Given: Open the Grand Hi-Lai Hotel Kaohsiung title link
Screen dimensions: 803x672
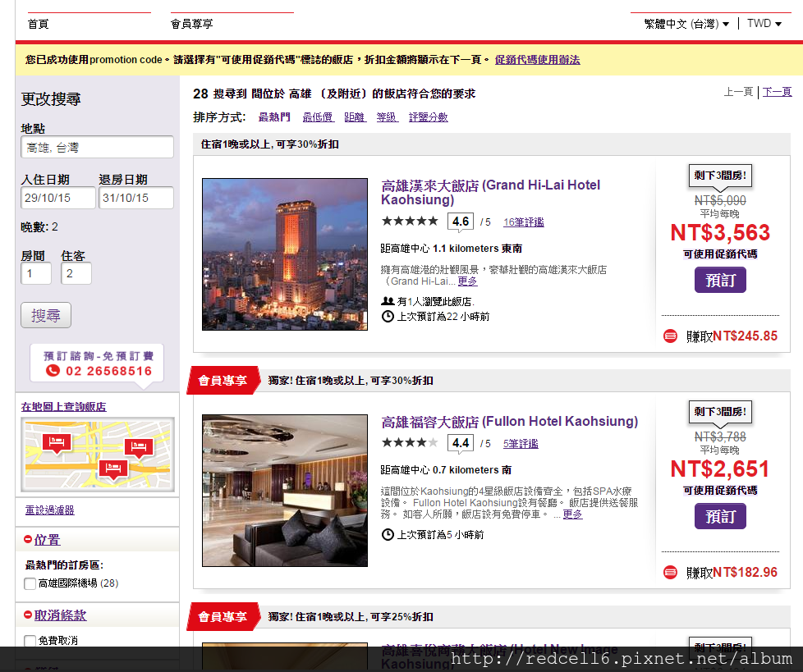Looking at the screenshot, I should click(x=490, y=193).
